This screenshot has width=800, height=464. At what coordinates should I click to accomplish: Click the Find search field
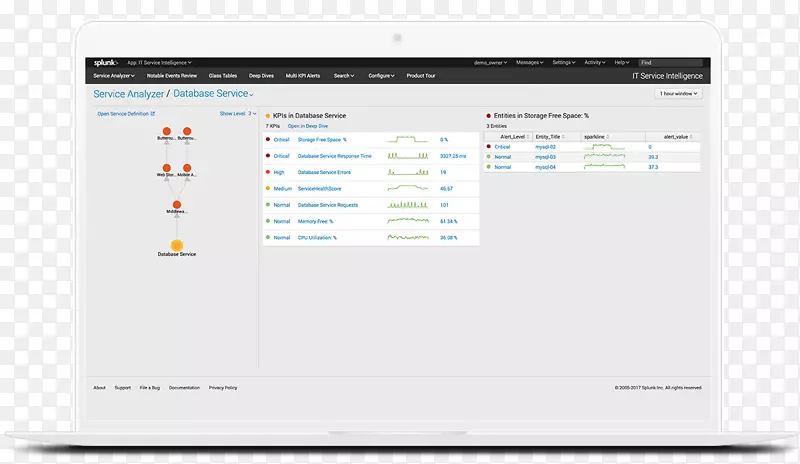[x=671, y=62]
